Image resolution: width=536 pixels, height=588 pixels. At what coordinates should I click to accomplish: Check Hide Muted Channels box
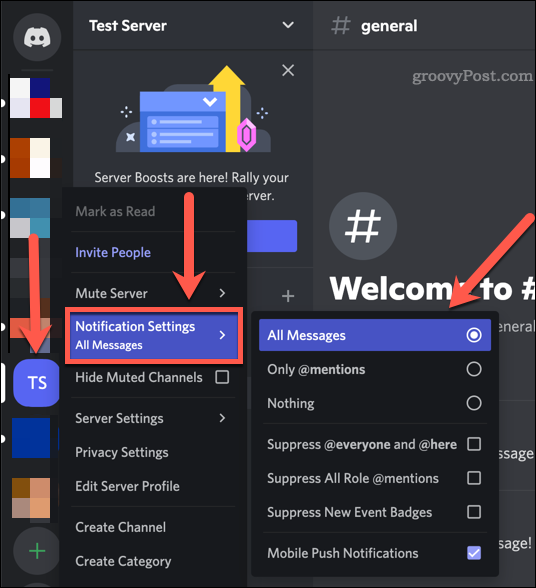pyautogui.click(x=222, y=377)
